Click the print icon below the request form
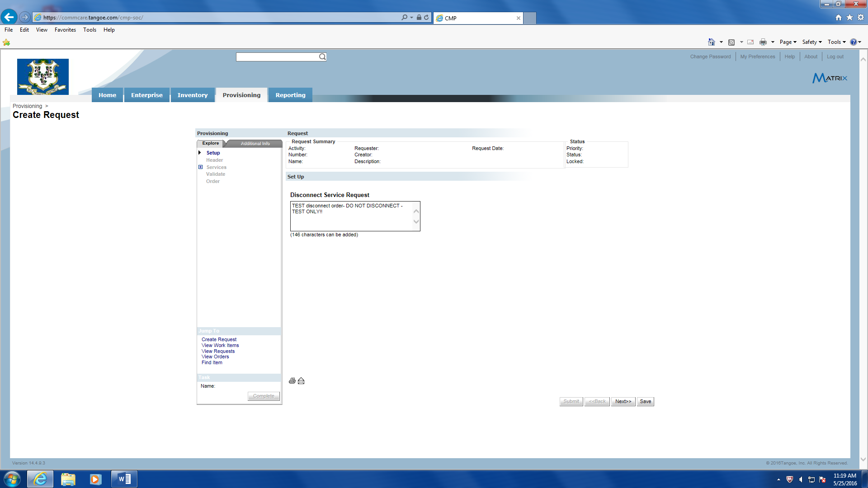This screenshot has width=868, height=488. [x=292, y=381]
